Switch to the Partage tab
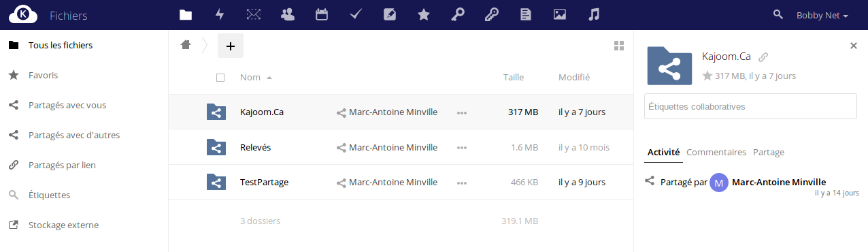This screenshot has width=868, height=252. click(x=769, y=152)
